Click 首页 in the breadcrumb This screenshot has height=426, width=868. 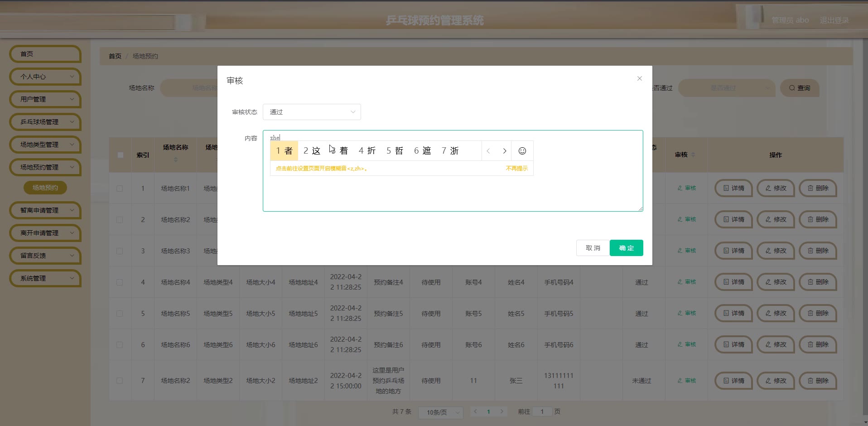(x=115, y=56)
